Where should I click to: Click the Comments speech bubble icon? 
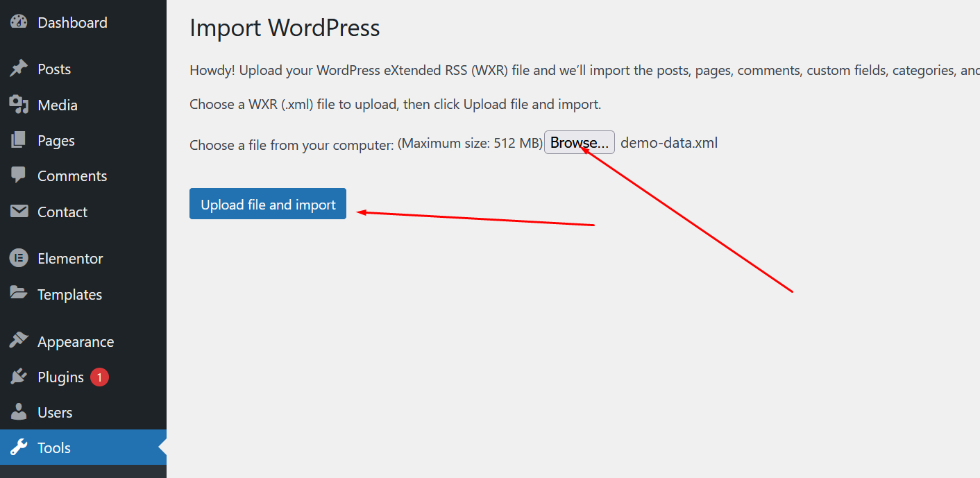(x=19, y=176)
